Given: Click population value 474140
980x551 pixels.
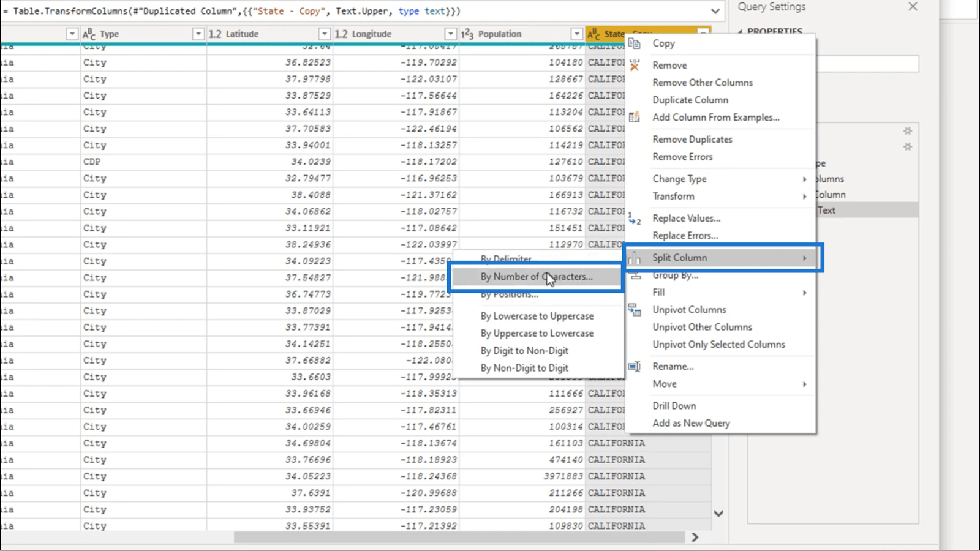Looking at the screenshot, I should pyautogui.click(x=566, y=459).
